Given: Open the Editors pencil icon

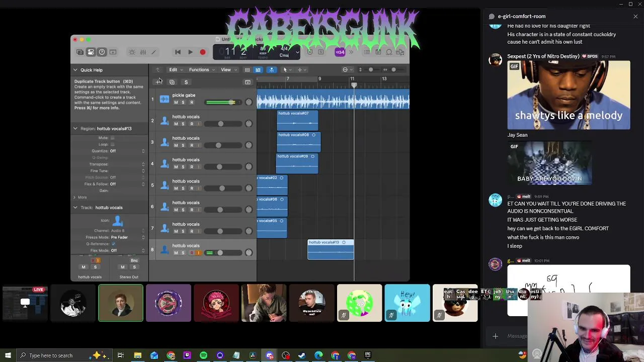Looking at the screenshot, I should [x=154, y=52].
